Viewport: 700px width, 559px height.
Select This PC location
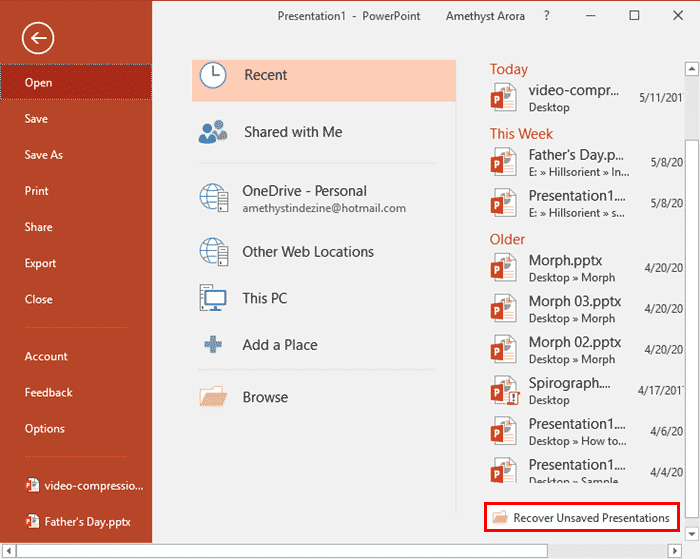324,298
